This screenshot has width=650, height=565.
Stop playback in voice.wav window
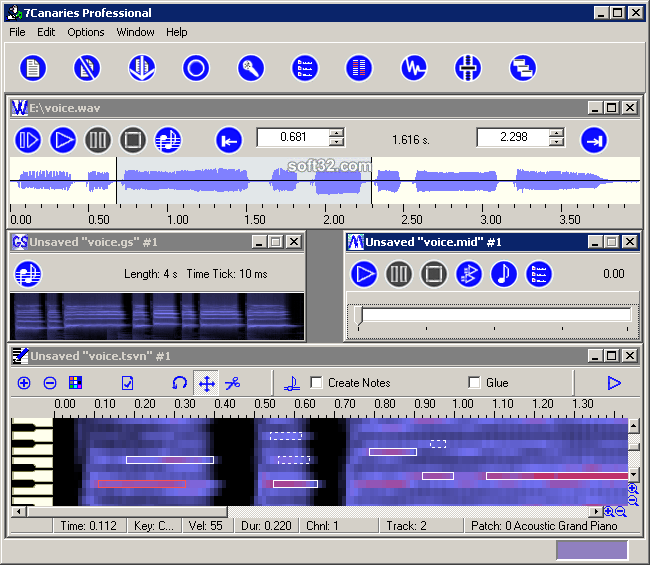tap(133, 140)
